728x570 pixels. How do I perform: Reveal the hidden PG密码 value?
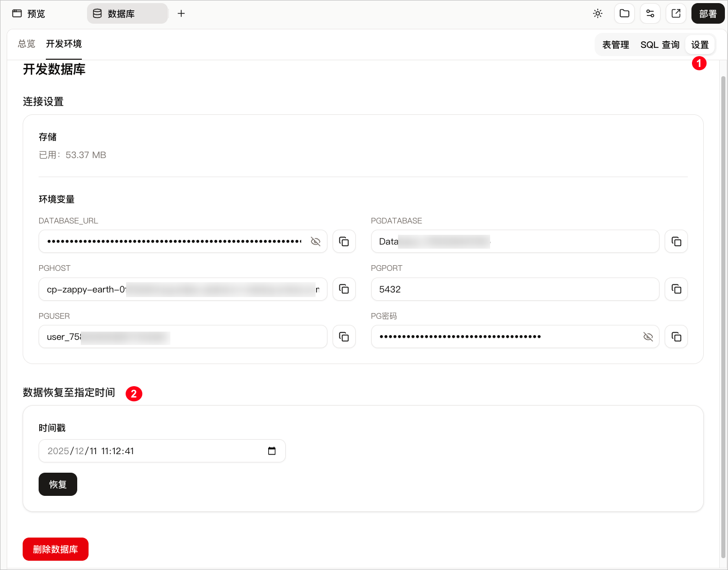pyautogui.click(x=648, y=337)
